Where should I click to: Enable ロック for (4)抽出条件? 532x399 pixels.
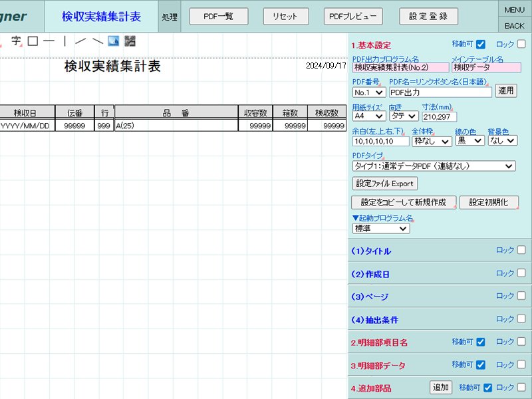(x=521, y=319)
